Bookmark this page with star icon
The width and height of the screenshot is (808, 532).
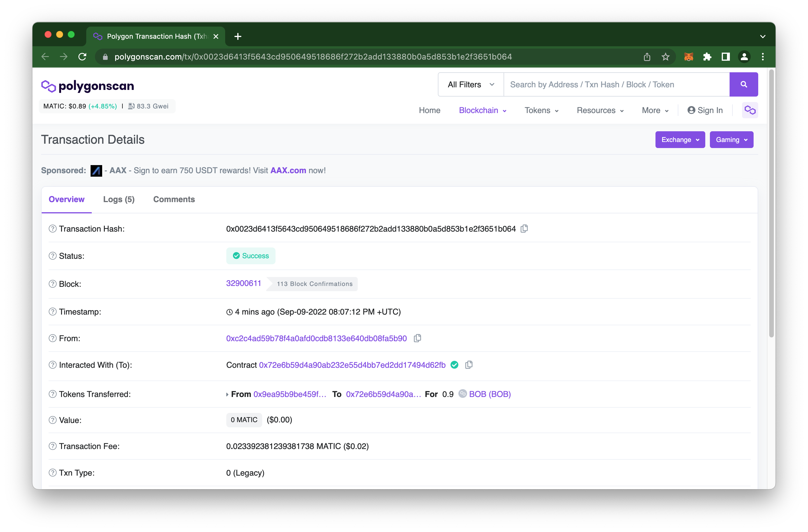(x=665, y=57)
